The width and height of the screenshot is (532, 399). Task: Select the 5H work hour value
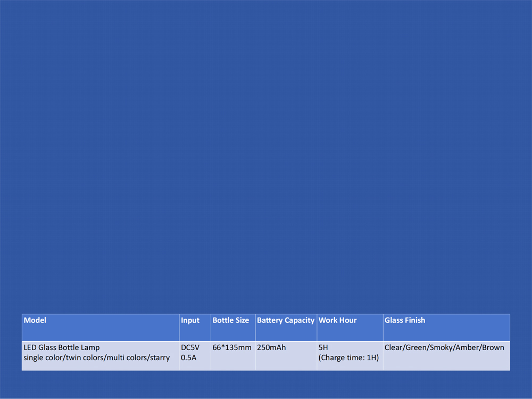pos(323,348)
